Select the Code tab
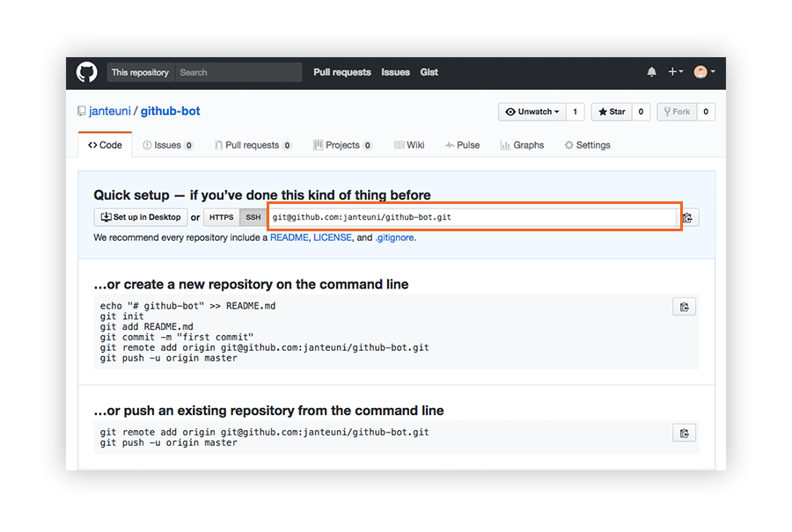 pos(105,145)
